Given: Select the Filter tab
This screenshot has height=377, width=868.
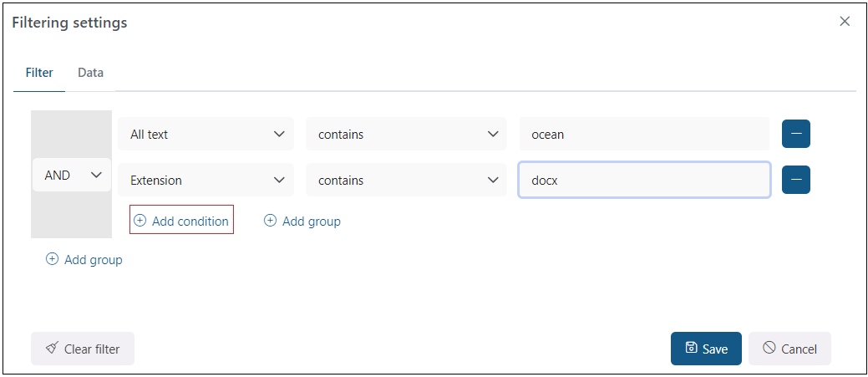Looking at the screenshot, I should (39, 73).
